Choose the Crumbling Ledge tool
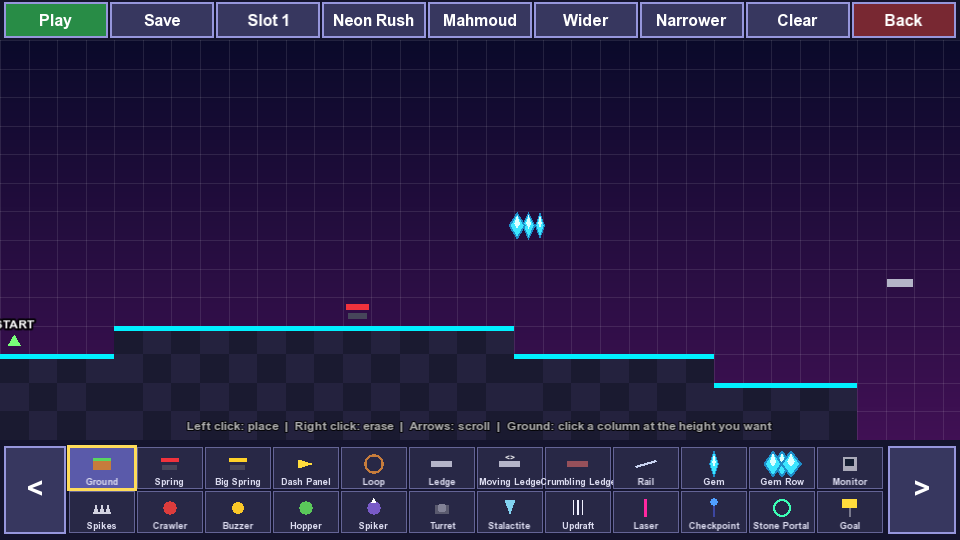The image size is (960, 540). (x=577, y=468)
